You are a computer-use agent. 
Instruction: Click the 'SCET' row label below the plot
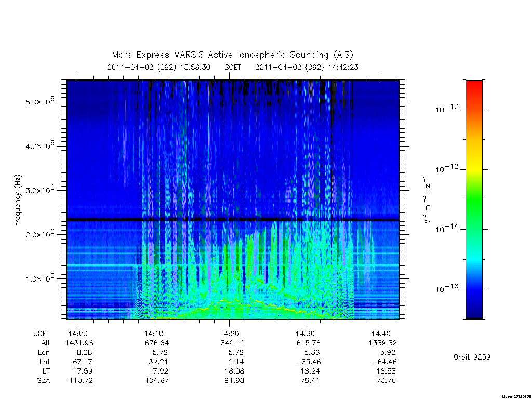42,334
